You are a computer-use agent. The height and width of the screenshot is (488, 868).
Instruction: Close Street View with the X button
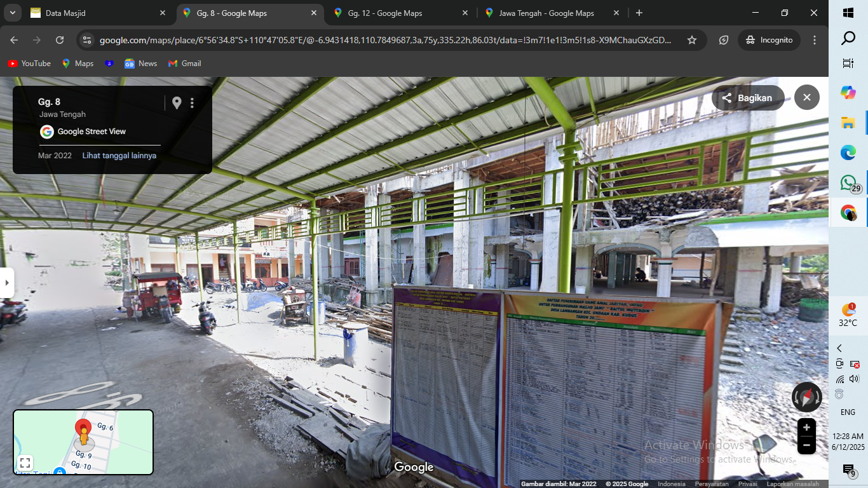click(x=807, y=97)
